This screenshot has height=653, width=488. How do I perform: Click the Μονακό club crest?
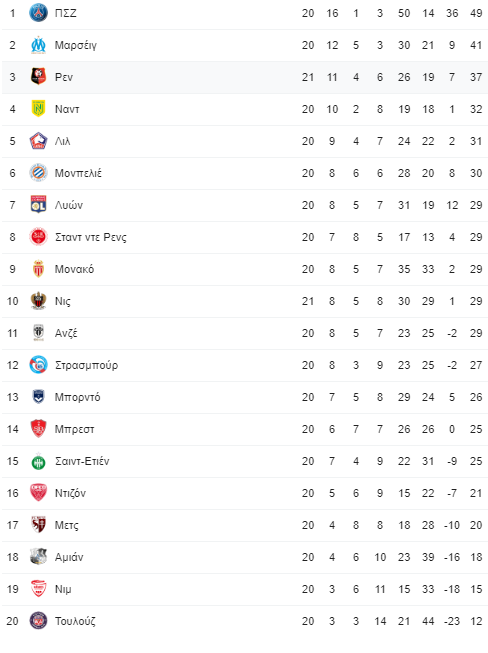pyautogui.click(x=38, y=269)
